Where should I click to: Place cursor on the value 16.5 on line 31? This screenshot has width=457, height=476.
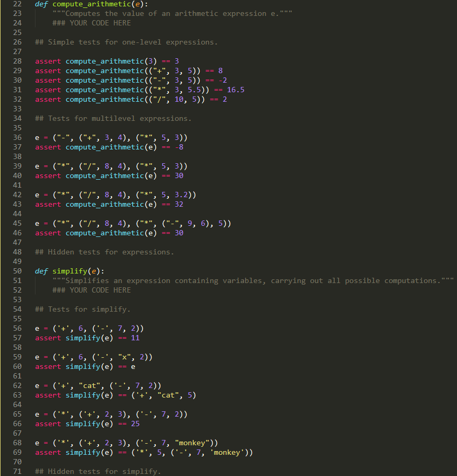[x=237, y=90]
